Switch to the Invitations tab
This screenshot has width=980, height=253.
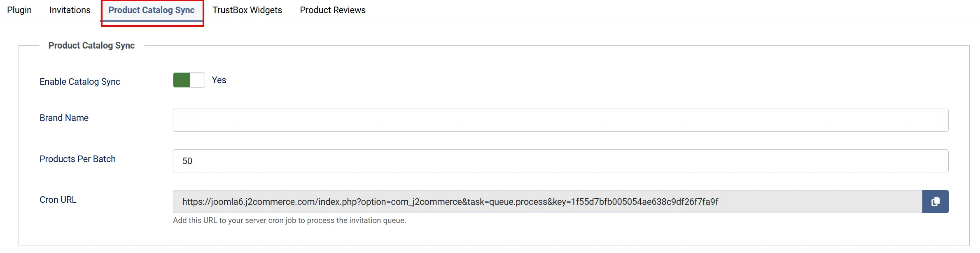(x=70, y=10)
